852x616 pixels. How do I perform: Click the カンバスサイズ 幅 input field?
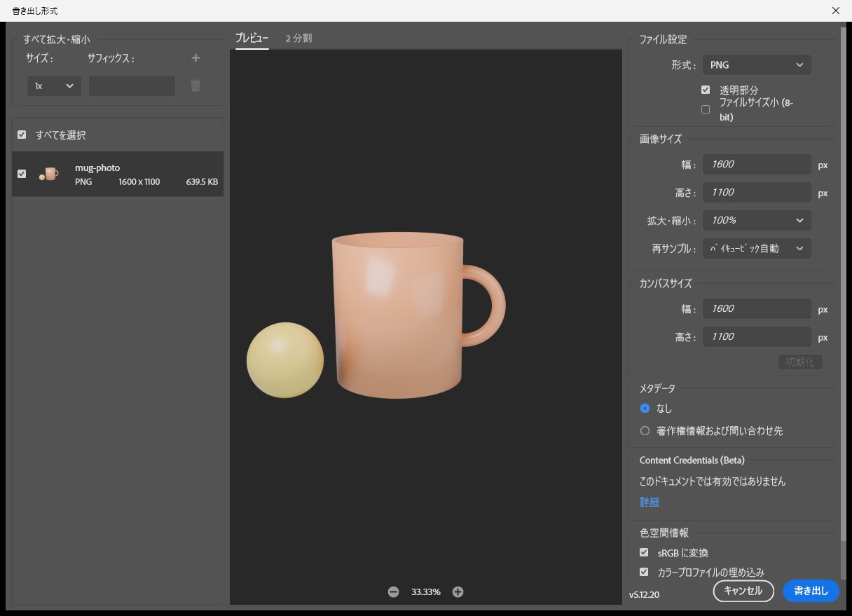[757, 309]
